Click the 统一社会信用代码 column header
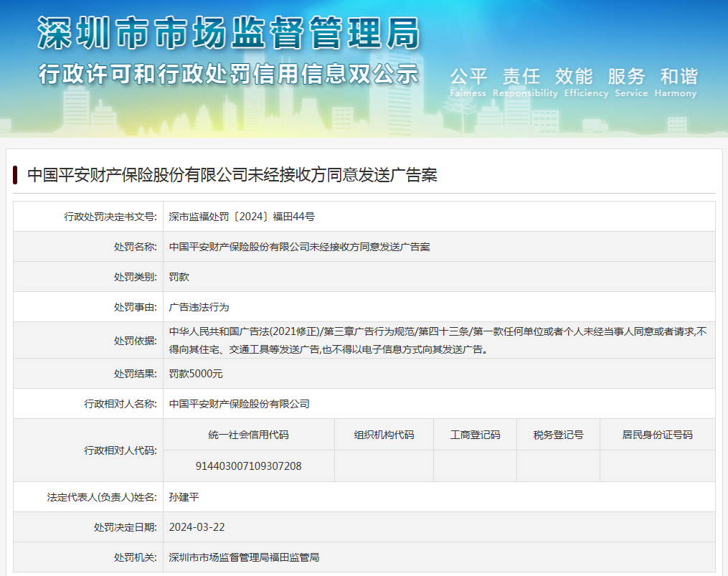The image size is (728, 576). coord(248,435)
